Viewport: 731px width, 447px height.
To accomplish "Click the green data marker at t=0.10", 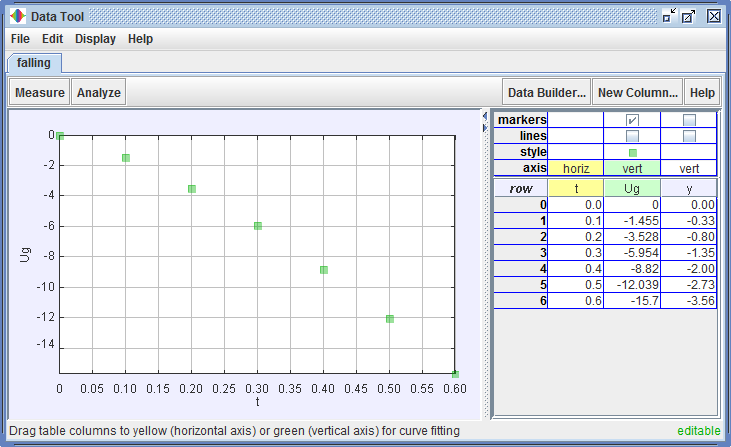I will tap(126, 158).
